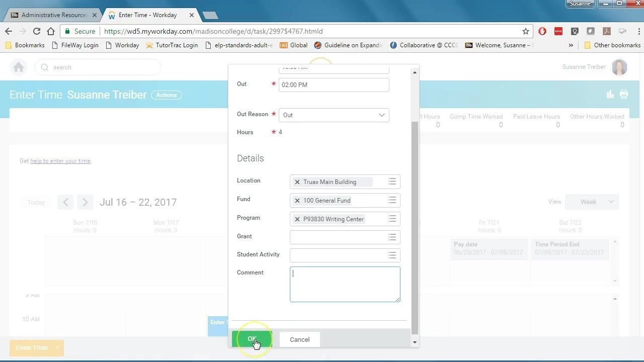Click the Today button on the calendar
644x362 pixels.
(36, 202)
